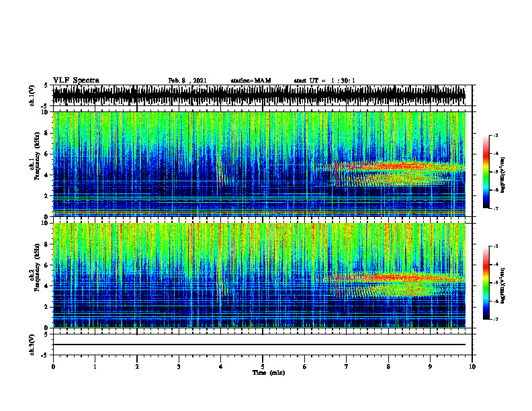Screen dimensions: 532x411
Task: Click the "VLF Spectra" plot title
Action: point(76,81)
